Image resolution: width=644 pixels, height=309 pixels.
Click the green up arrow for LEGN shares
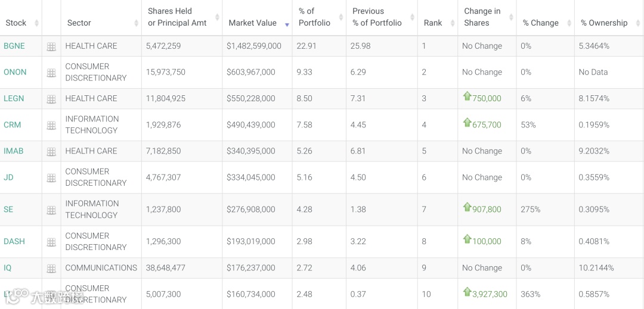click(x=467, y=96)
